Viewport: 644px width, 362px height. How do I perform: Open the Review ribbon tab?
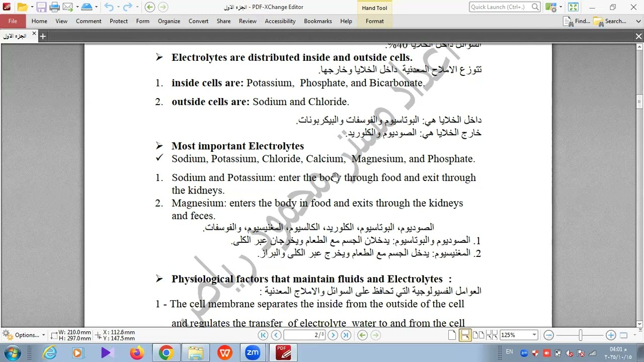coord(248,21)
